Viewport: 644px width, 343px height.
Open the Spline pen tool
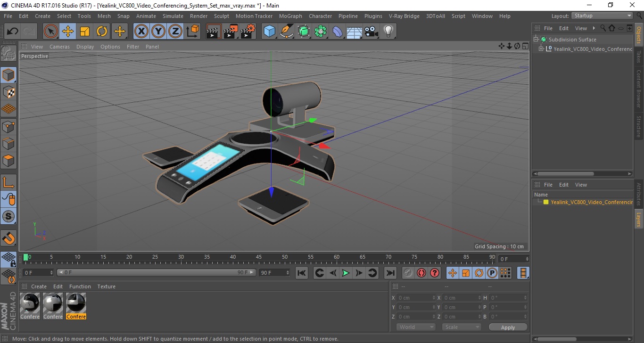(287, 32)
